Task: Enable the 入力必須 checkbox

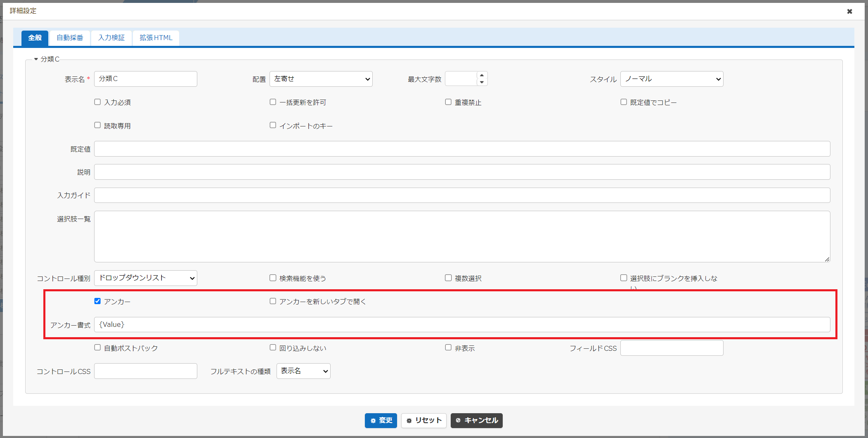Action: [97, 102]
